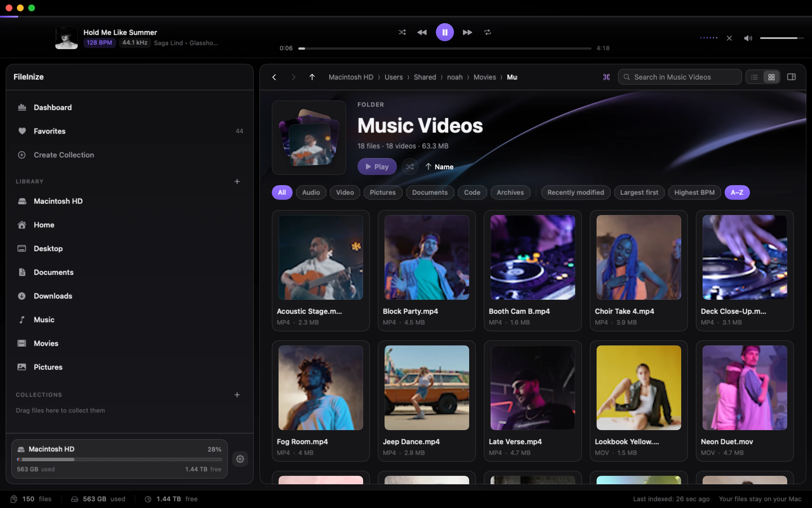Sort by Recently modified
The width and height of the screenshot is (812, 508).
tap(575, 192)
